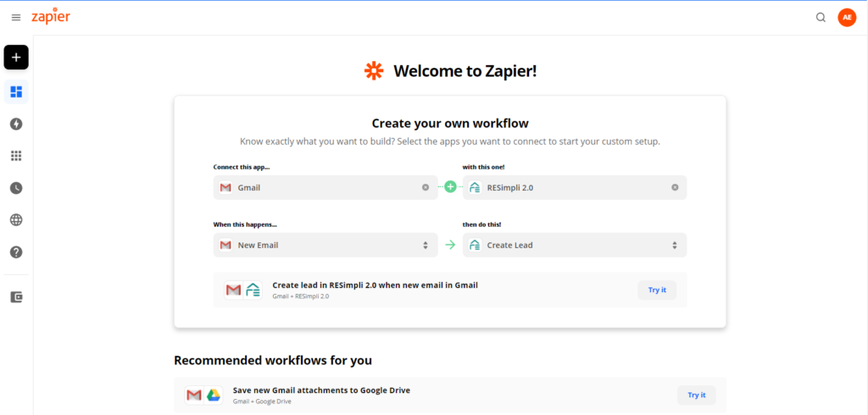Image resolution: width=868 pixels, height=415 pixels.
Task: Try the Save Gmail attachments workflow
Action: pyautogui.click(x=697, y=395)
